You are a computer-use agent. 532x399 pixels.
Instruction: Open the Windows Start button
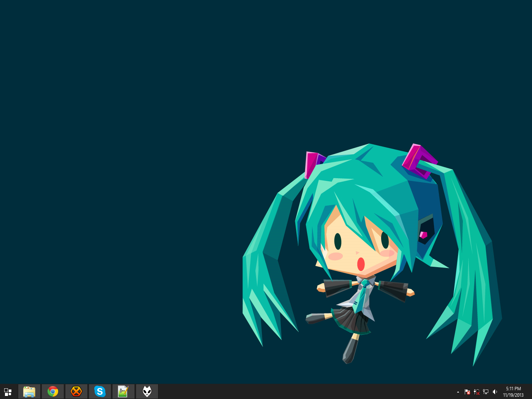point(8,392)
